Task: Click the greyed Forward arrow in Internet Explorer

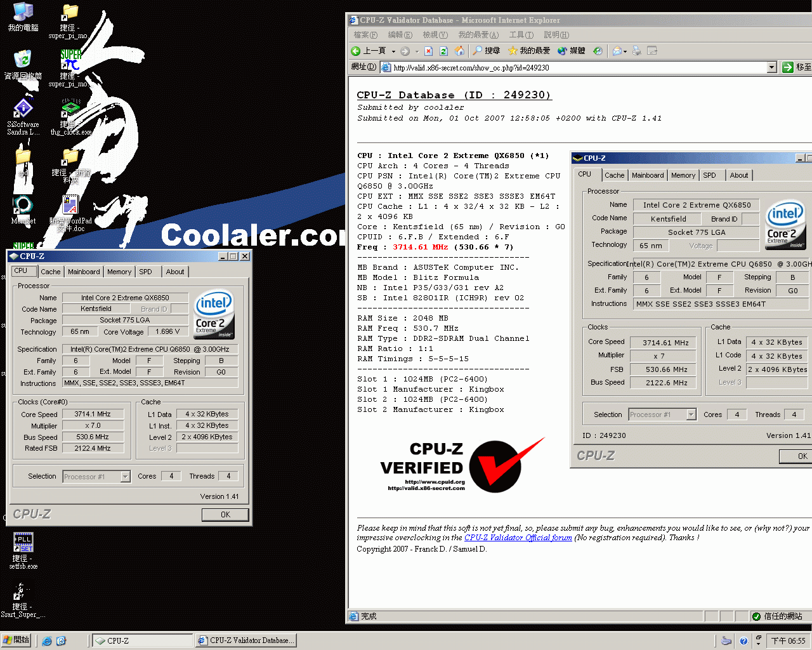Action: point(405,51)
